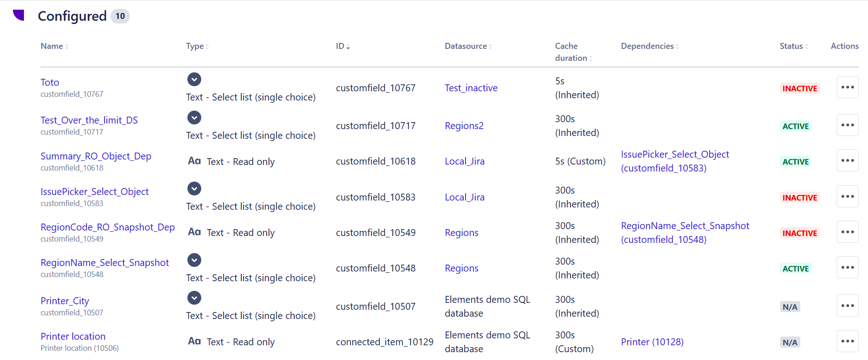Open the Test_inactive datasource link

(471, 88)
